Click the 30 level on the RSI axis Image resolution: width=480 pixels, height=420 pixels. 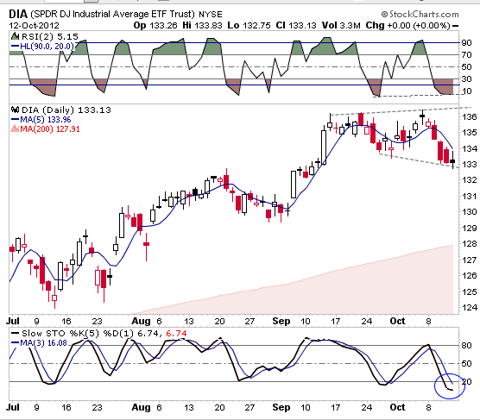[466, 79]
